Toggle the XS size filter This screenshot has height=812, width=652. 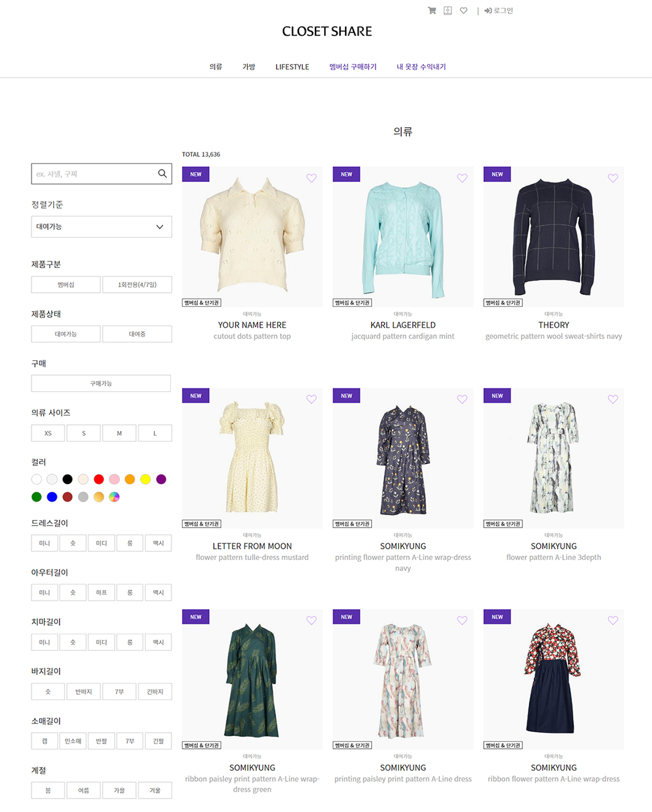48,433
